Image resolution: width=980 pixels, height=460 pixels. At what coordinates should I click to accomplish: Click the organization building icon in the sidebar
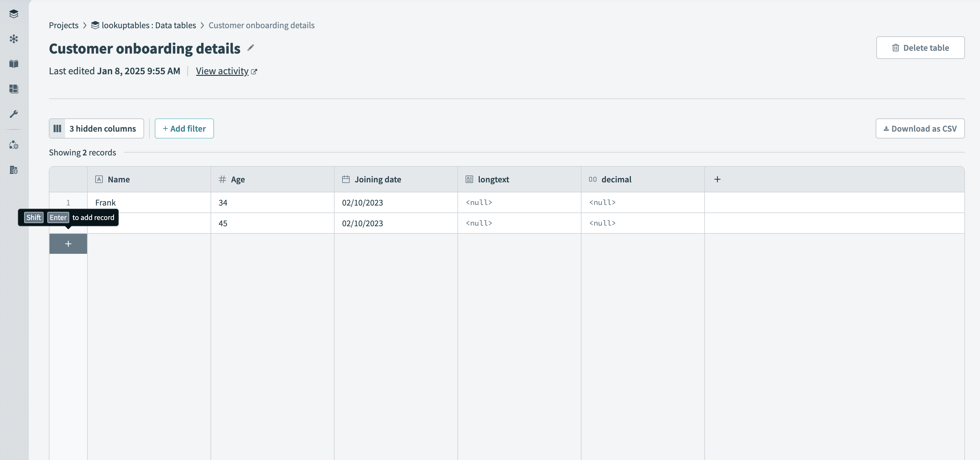pos(14,170)
